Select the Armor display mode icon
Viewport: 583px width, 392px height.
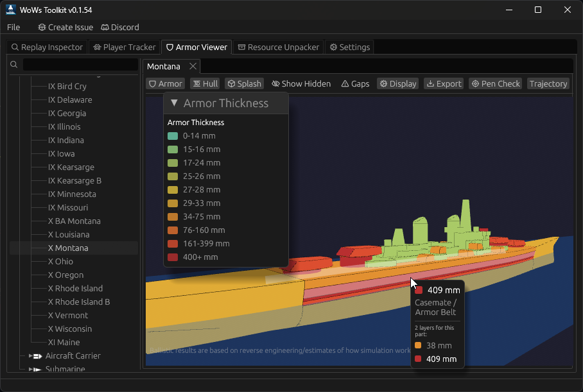coord(152,83)
